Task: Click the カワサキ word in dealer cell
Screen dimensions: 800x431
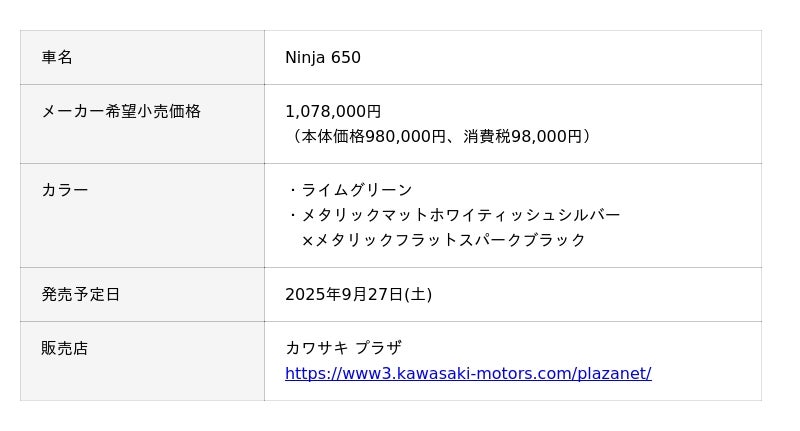Action: tap(317, 349)
